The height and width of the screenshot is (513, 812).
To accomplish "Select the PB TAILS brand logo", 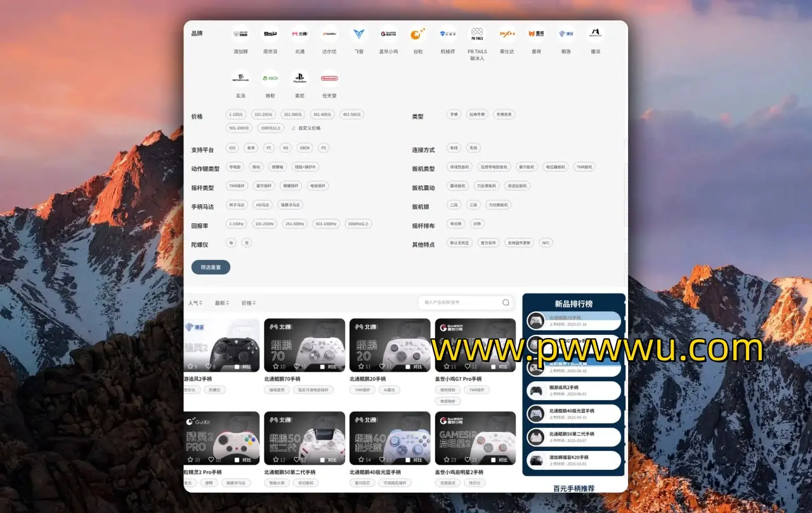I will tap(477, 34).
